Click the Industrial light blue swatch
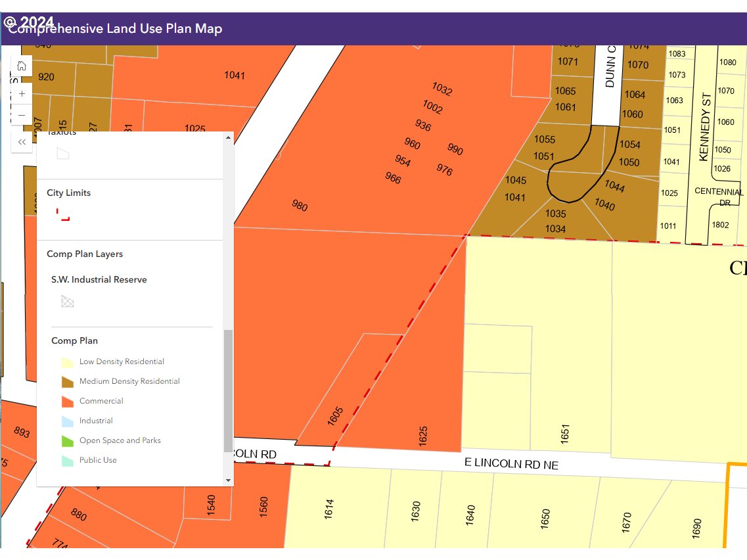The width and height of the screenshot is (747, 560). [x=67, y=421]
